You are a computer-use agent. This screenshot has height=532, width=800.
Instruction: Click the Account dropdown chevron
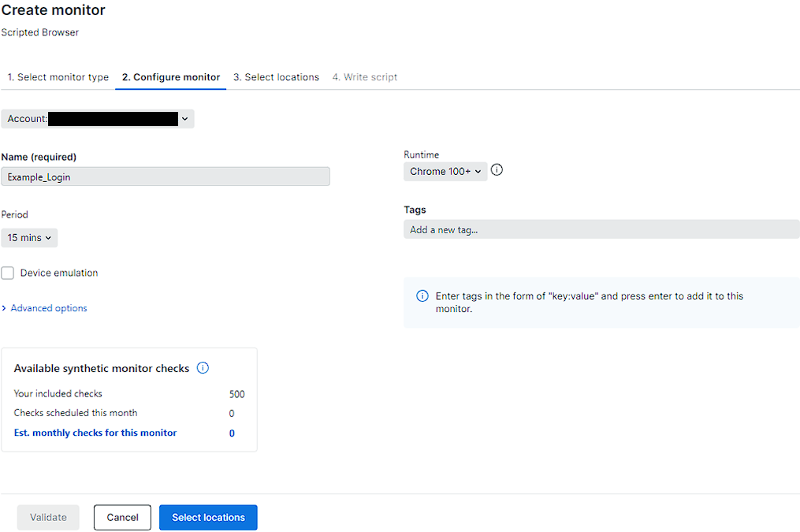pyautogui.click(x=185, y=118)
